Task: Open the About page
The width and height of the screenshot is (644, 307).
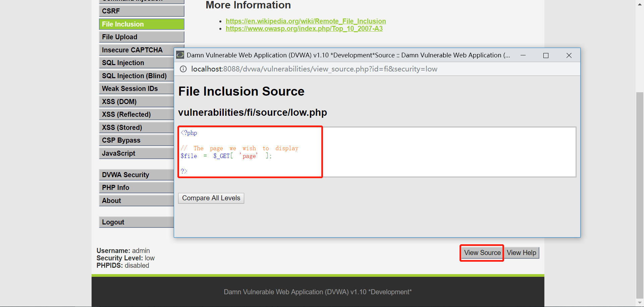Action: point(137,201)
